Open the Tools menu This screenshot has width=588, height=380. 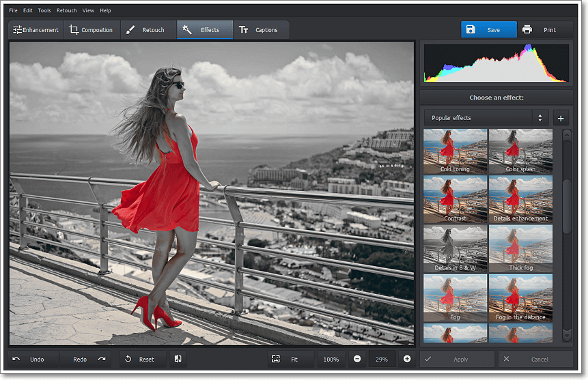click(44, 11)
